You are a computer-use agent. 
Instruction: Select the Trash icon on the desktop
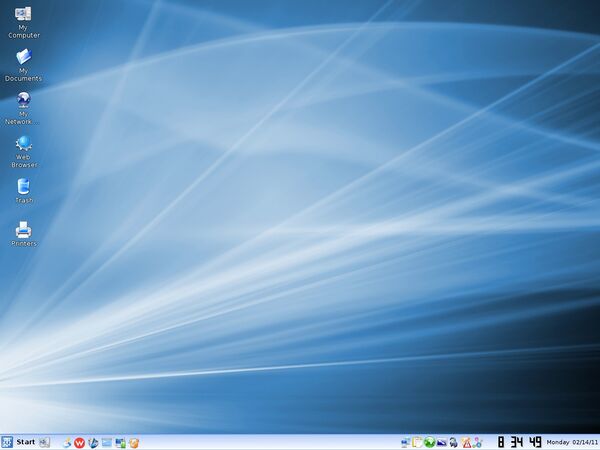click(x=23, y=186)
